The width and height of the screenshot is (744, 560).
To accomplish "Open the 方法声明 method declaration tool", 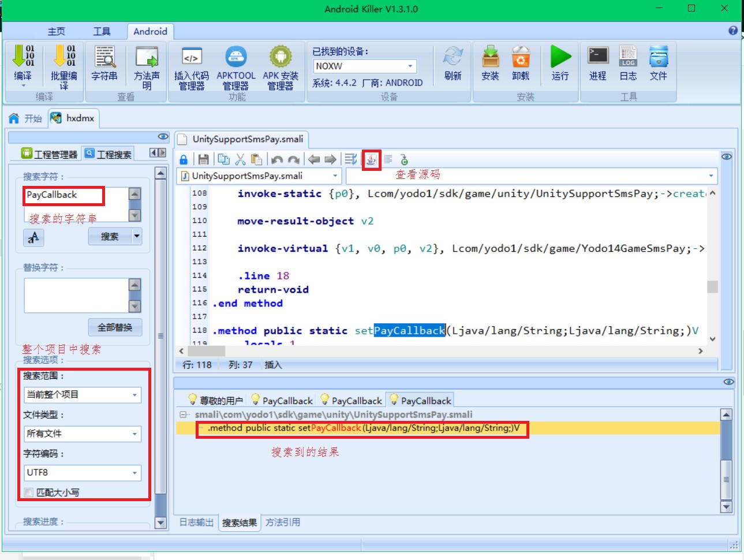I will click(147, 57).
